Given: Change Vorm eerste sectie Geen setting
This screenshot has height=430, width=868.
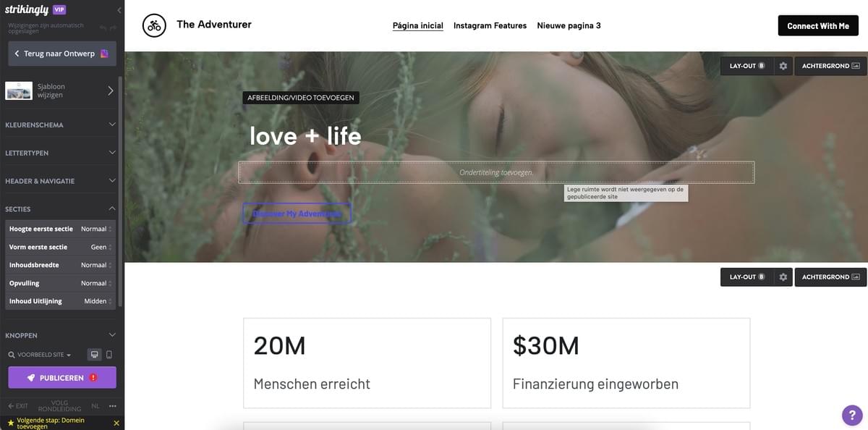Looking at the screenshot, I should pyautogui.click(x=101, y=247).
